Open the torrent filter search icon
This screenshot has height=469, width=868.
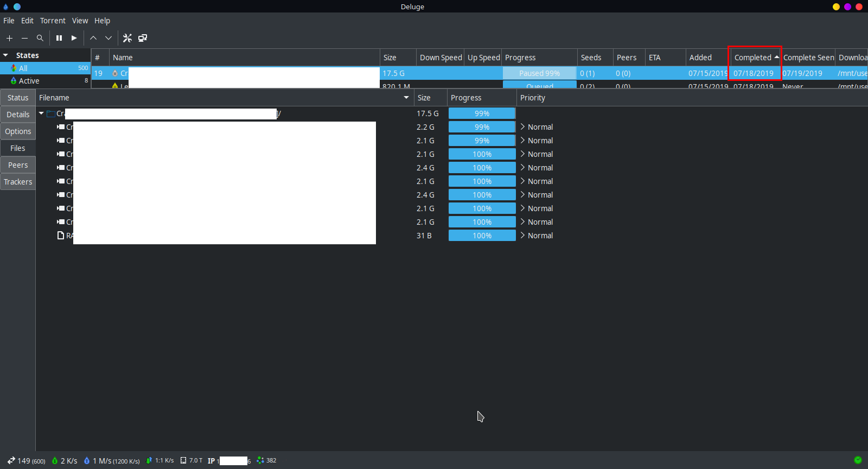[x=40, y=38]
